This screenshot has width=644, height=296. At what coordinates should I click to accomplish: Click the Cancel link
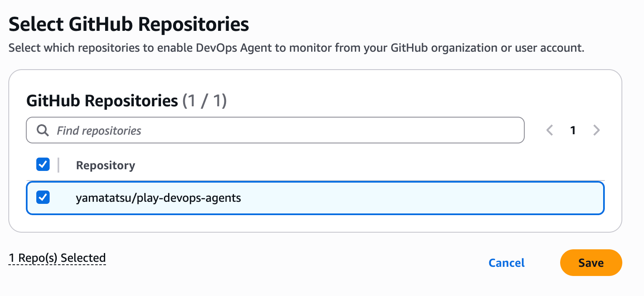pos(506,263)
